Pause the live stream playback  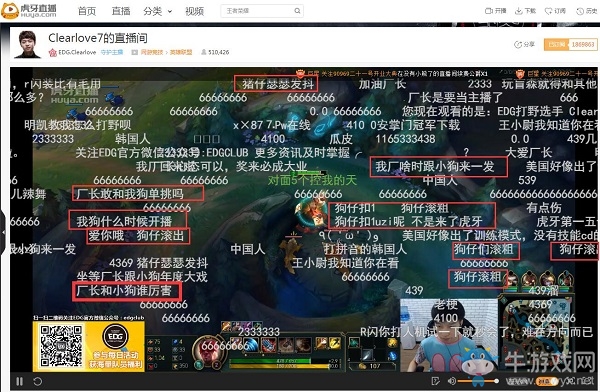20,381
